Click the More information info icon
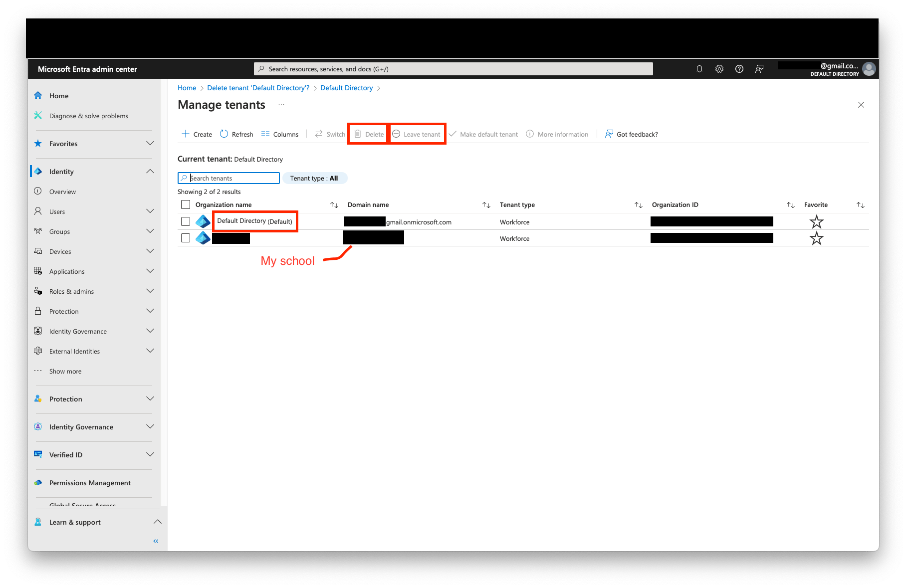The width and height of the screenshot is (907, 588). coord(530,134)
